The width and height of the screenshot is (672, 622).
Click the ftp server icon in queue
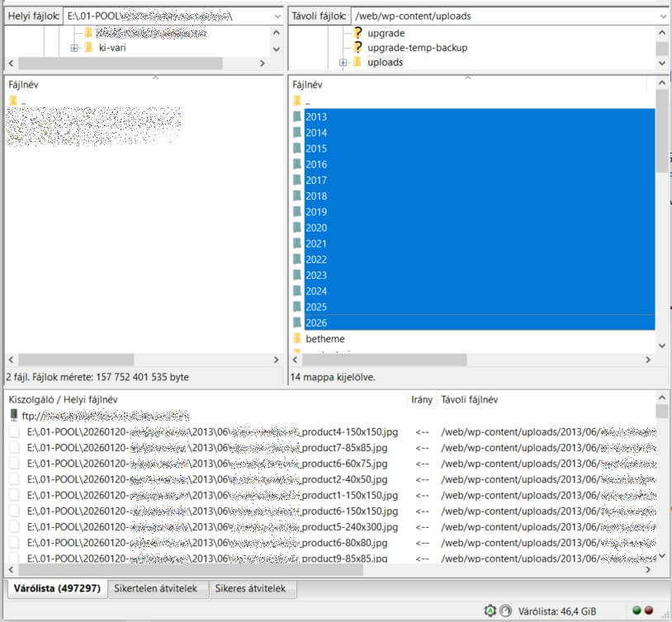[x=13, y=415]
